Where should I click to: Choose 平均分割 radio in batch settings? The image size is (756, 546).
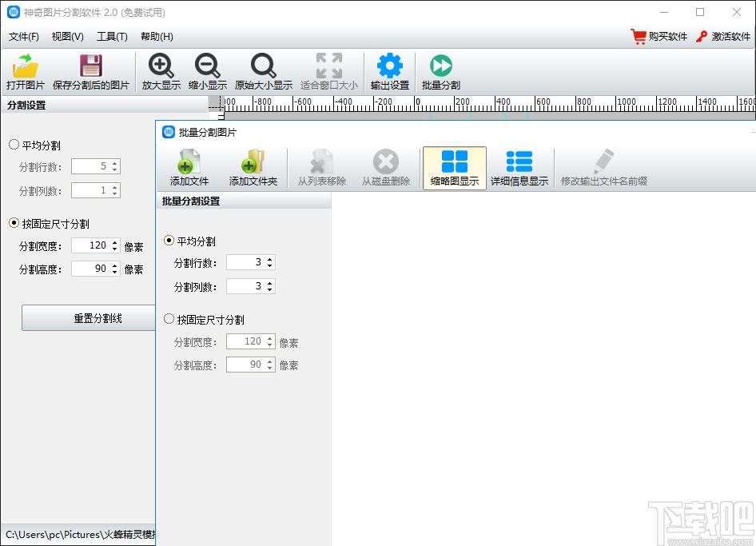click(x=169, y=240)
